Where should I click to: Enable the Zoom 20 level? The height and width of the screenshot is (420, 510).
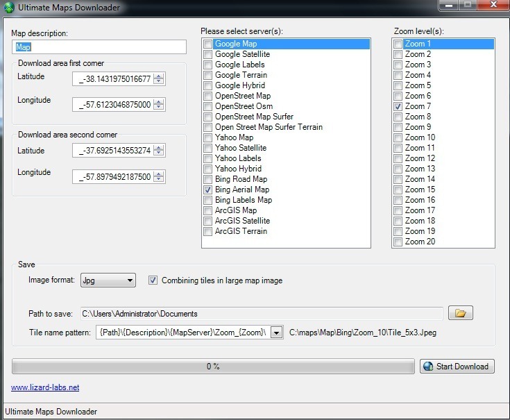[398, 242]
